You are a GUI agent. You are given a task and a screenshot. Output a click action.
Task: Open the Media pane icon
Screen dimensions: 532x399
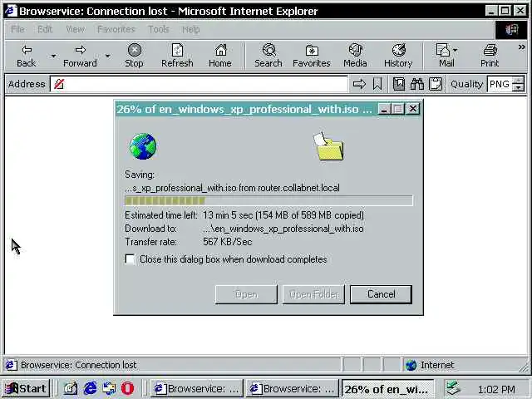point(355,56)
